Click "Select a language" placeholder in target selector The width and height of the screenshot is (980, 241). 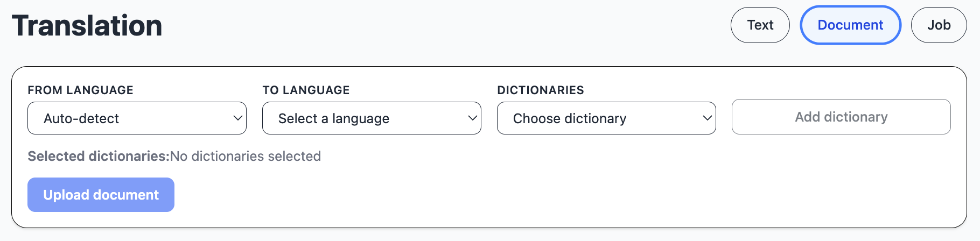[334, 118]
